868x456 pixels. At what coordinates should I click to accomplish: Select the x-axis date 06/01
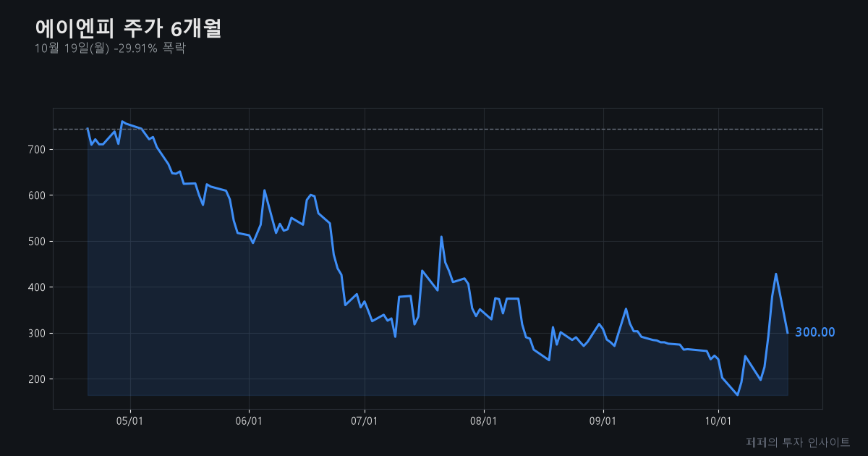pos(249,421)
